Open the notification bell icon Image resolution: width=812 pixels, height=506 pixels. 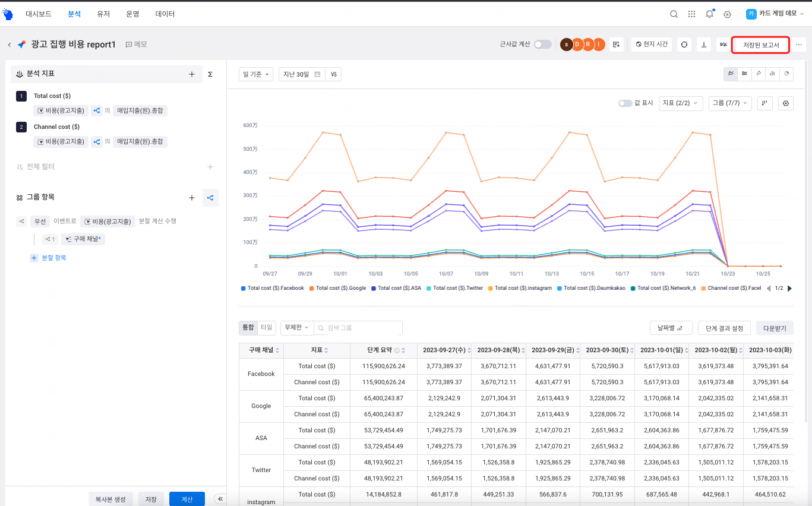pyautogui.click(x=709, y=14)
